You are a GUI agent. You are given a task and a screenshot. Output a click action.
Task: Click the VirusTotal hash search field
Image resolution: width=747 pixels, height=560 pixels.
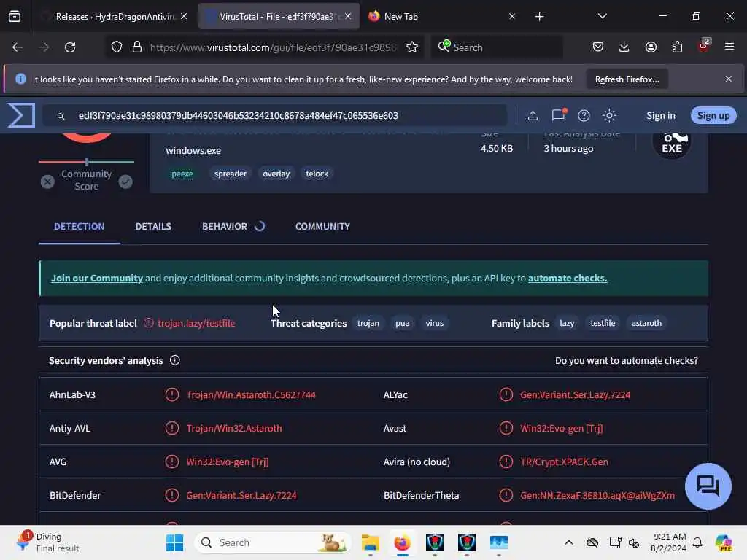pyautogui.click(x=275, y=115)
